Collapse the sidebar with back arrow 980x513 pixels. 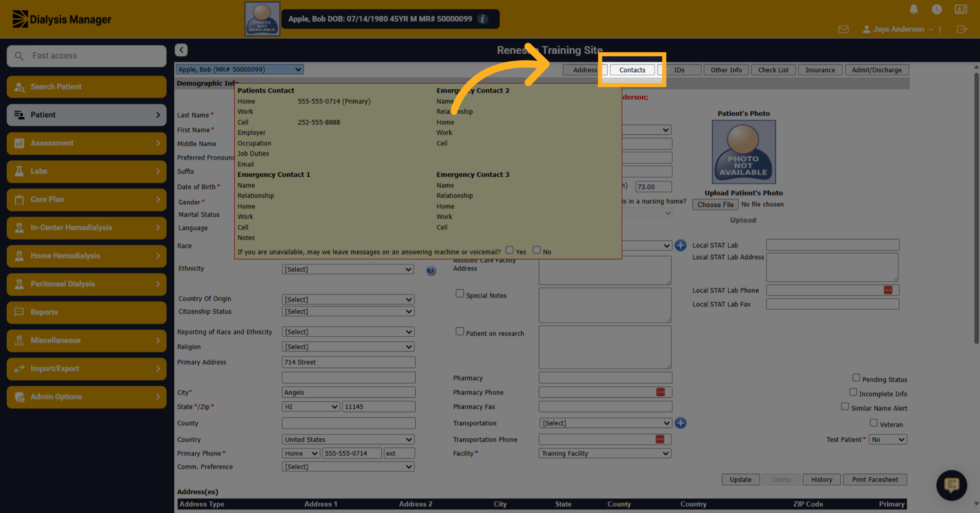click(181, 50)
